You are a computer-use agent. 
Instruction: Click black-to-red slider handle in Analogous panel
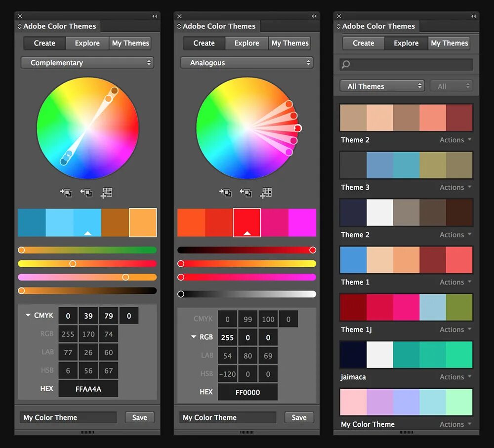coord(313,250)
